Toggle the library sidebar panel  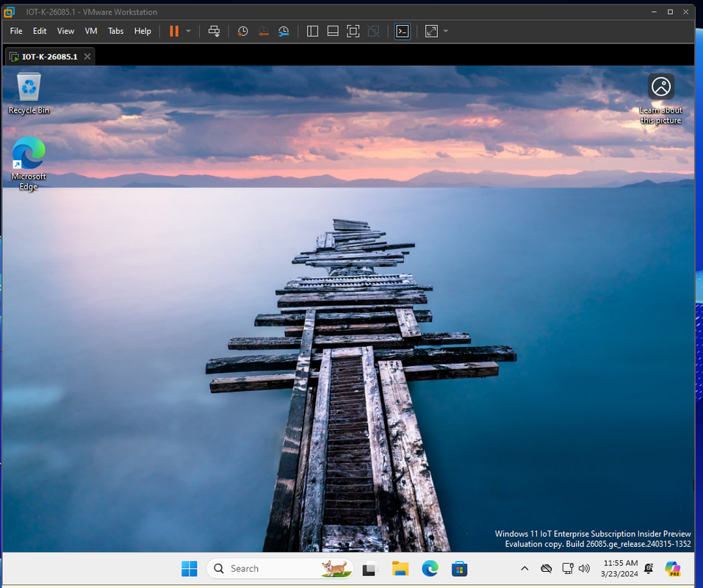point(312,31)
